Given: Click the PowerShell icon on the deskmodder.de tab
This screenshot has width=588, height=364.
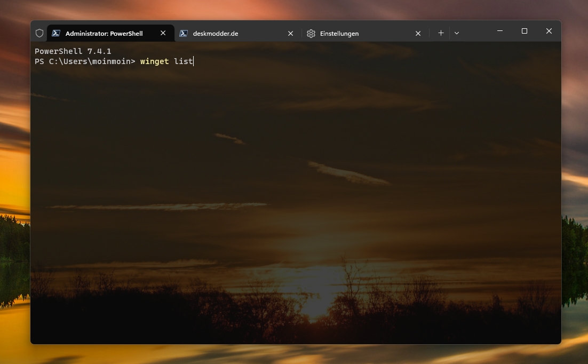Looking at the screenshot, I should [183, 33].
